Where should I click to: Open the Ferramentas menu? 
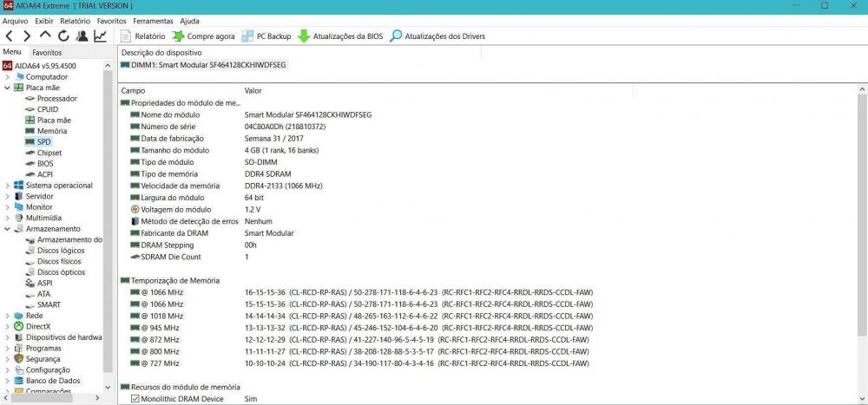[x=153, y=21]
